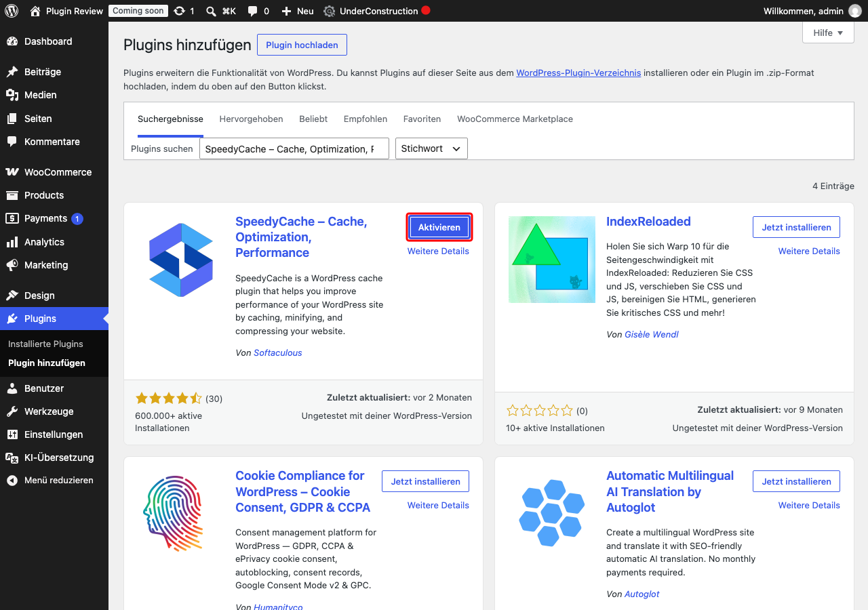Screen dimensions: 868x610
Task: Switch to the Suchergebnisse tab
Action: coord(170,119)
